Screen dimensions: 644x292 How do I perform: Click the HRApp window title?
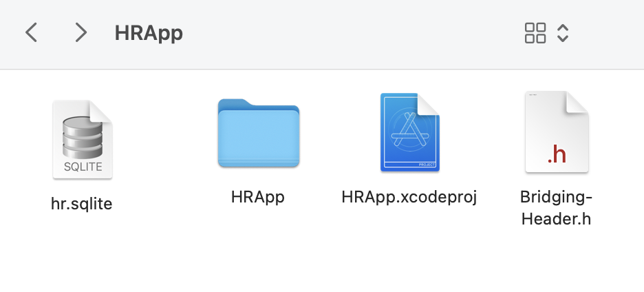[x=149, y=33]
